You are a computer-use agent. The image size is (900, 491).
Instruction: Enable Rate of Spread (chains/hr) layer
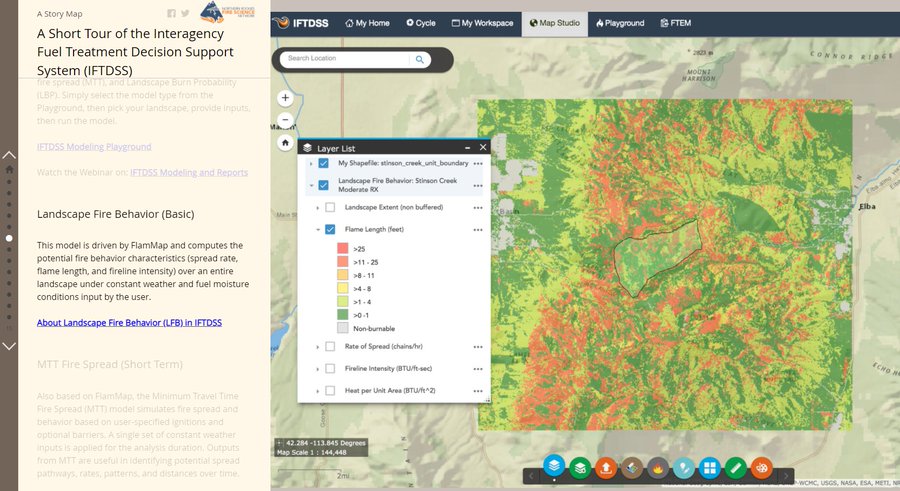330,346
